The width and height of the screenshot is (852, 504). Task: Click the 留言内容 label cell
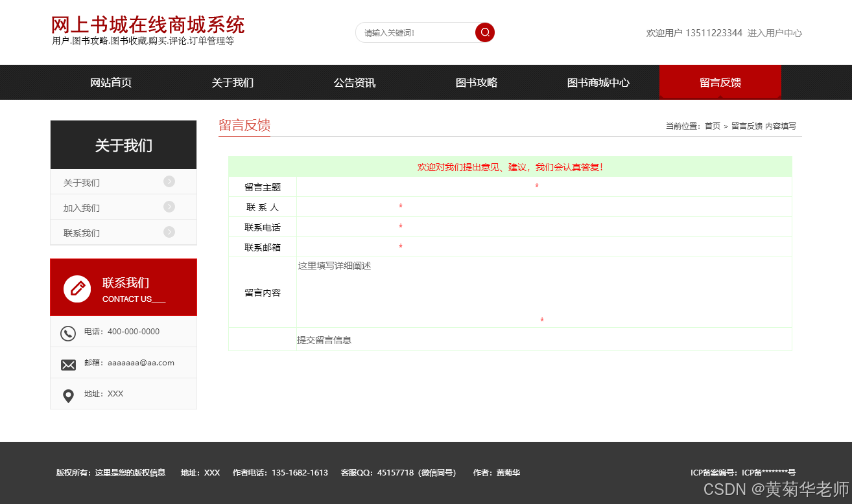[263, 293]
